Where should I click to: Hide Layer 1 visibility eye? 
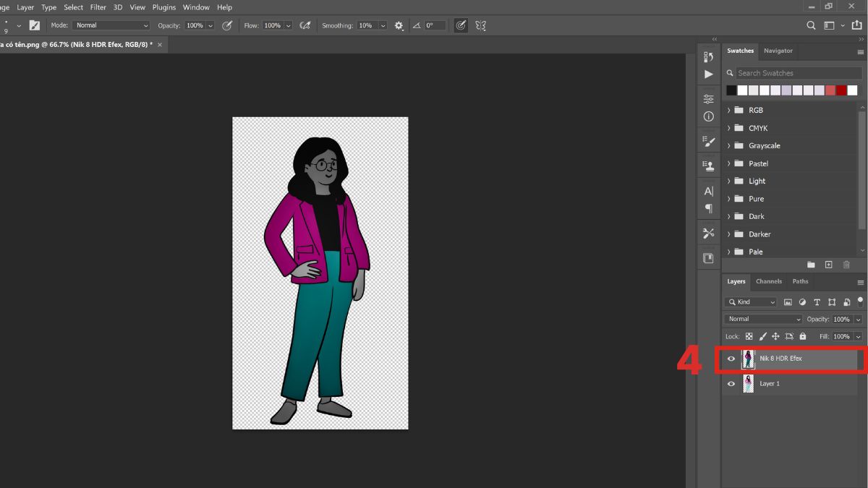tap(731, 384)
